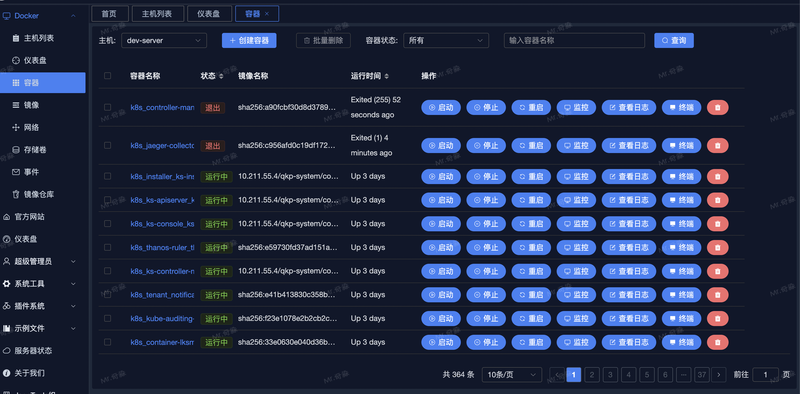The image size is (800, 394).
Task: Click the 前往 page number input
Action: tap(765, 375)
